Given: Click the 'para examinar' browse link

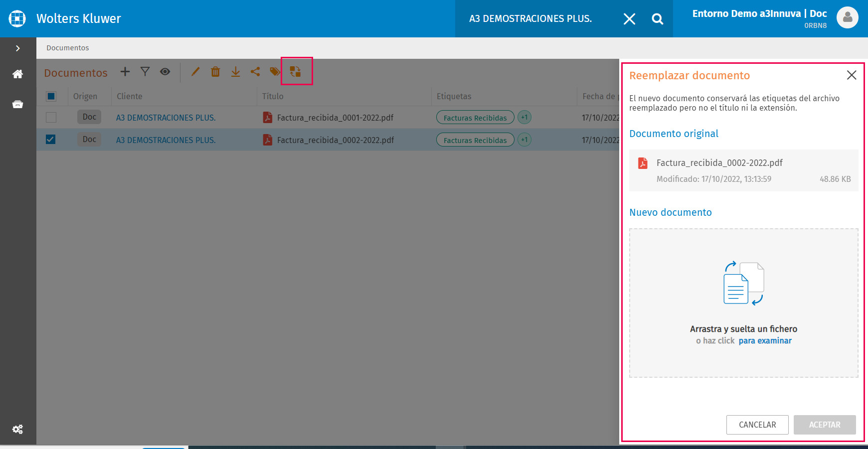Looking at the screenshot, I should [x=765, y=341].
